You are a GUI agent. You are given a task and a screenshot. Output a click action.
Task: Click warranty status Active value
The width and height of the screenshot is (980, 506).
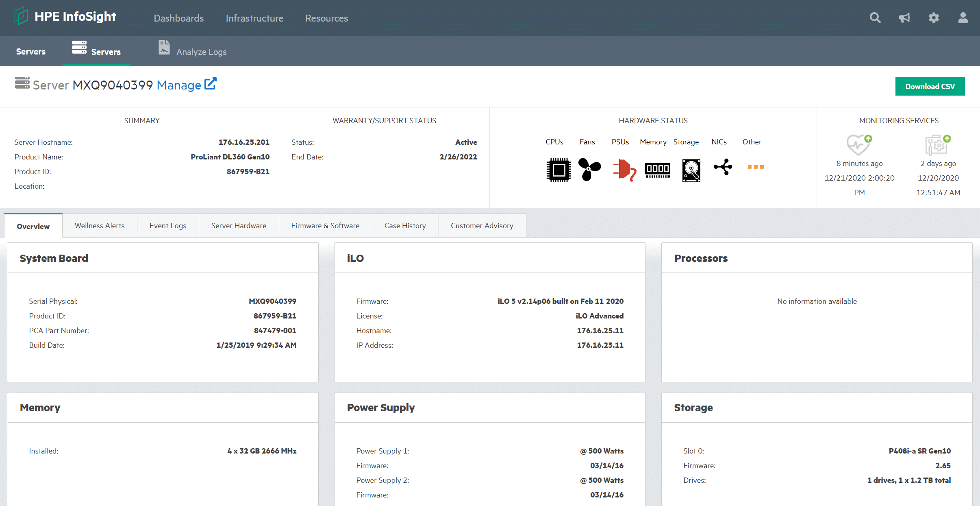point(466,142)
